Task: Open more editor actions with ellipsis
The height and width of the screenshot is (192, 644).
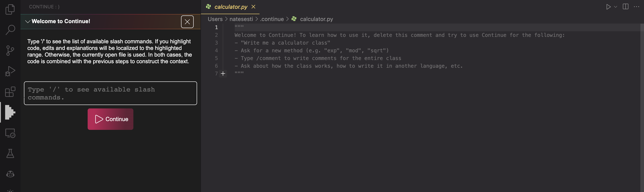Action: pos(637,7)
